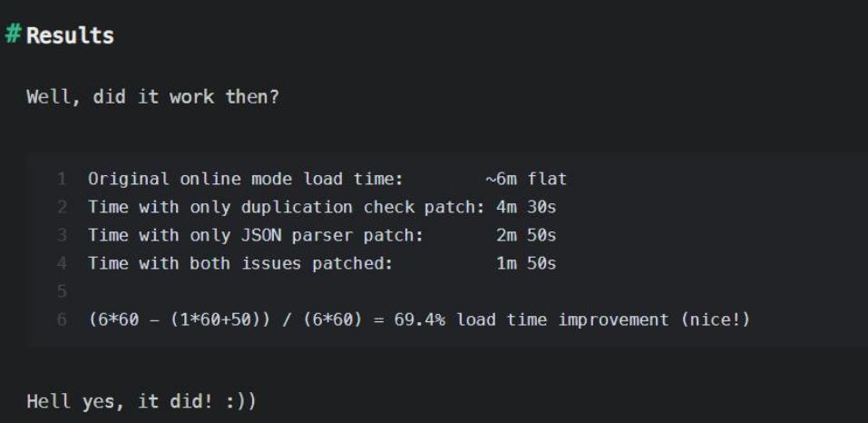Click line number 2 in code block
This screenshot has width=868, height=423.
[x=62, y=207]
